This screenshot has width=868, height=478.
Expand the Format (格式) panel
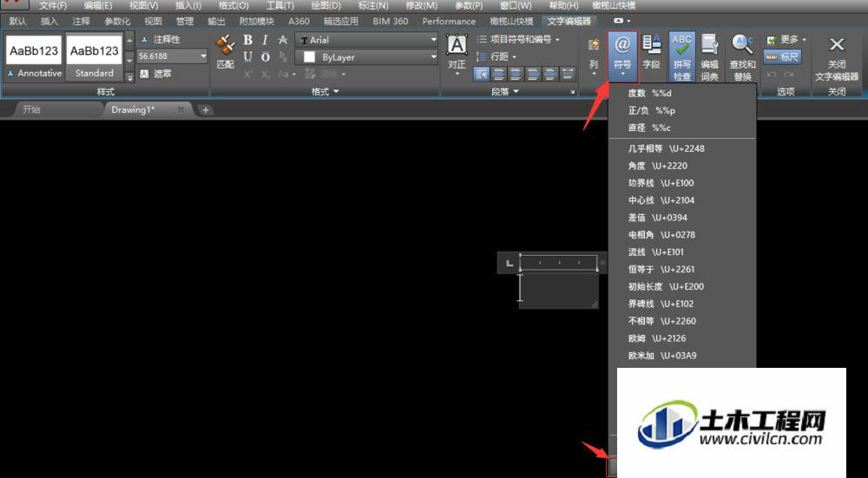[x=325, y=91]
